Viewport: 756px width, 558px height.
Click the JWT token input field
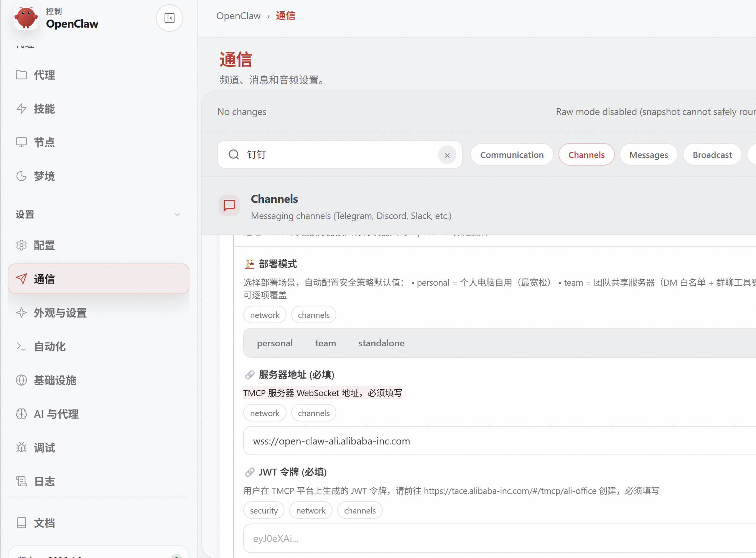(500, 538)
